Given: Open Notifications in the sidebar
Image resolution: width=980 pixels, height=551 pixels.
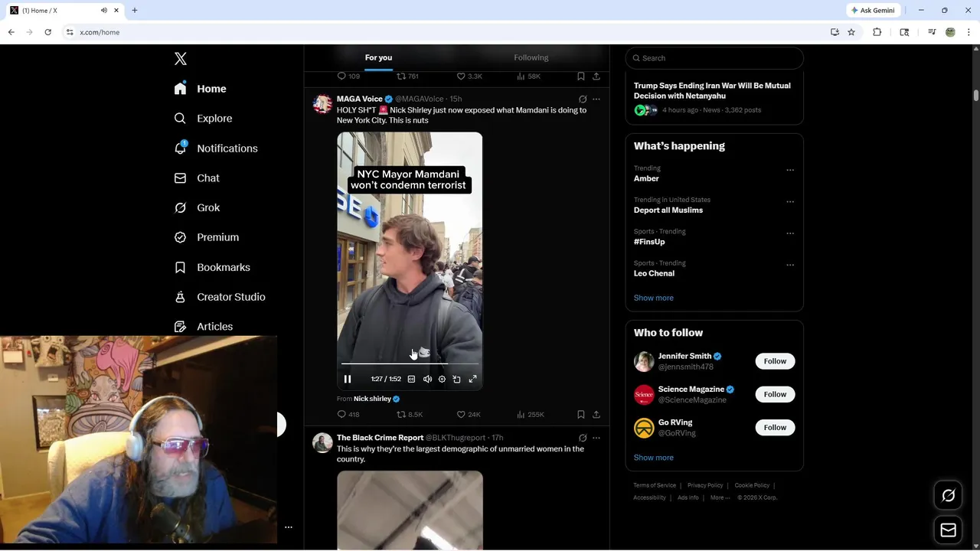Looking at the screenshot, I should 215,148.
